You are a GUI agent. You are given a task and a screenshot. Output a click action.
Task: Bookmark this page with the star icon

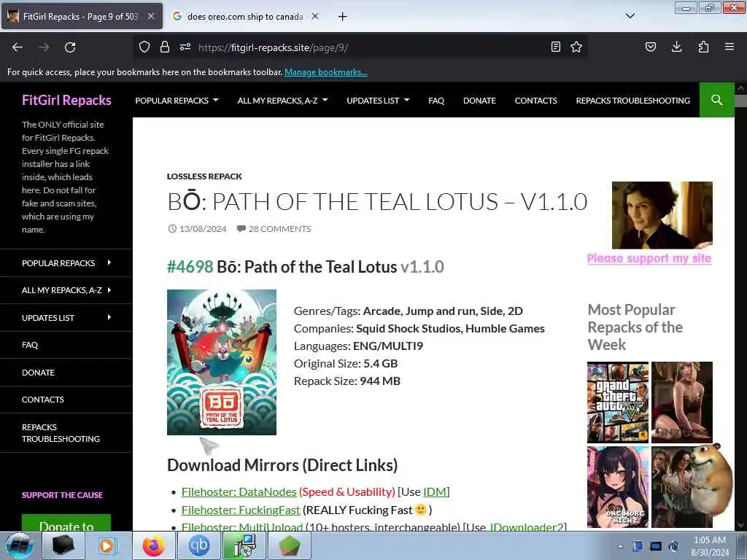click(576, 47)
